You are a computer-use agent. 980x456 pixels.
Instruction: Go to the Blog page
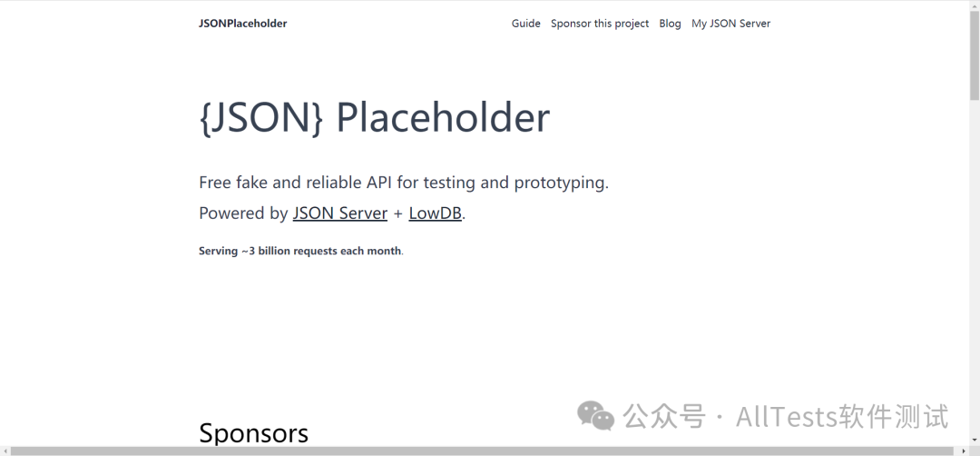pos(670,24)
